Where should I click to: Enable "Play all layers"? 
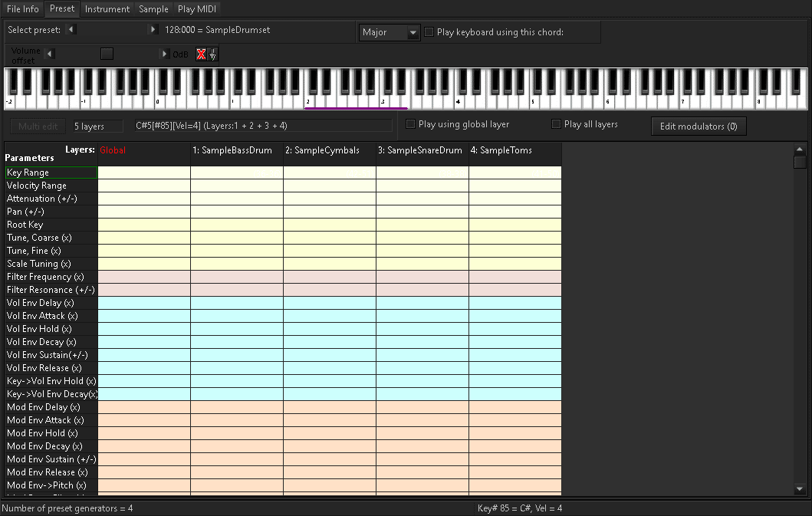point(556,124)
